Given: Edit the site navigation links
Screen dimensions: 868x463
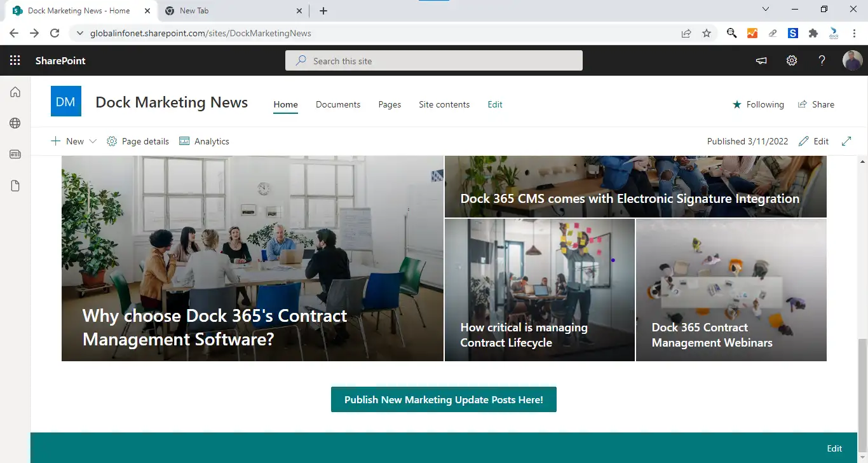Looking at the screenshot, I should point(495,104).
